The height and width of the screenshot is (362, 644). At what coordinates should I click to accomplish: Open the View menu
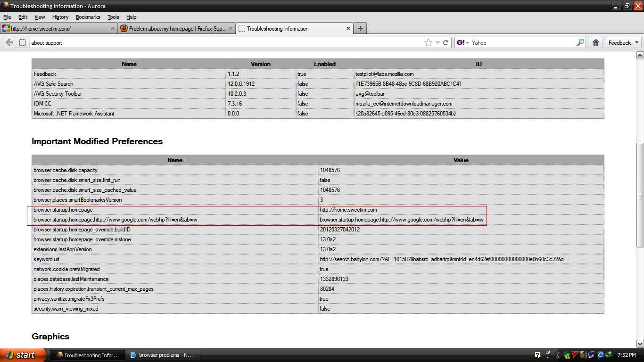pos(40,17)
